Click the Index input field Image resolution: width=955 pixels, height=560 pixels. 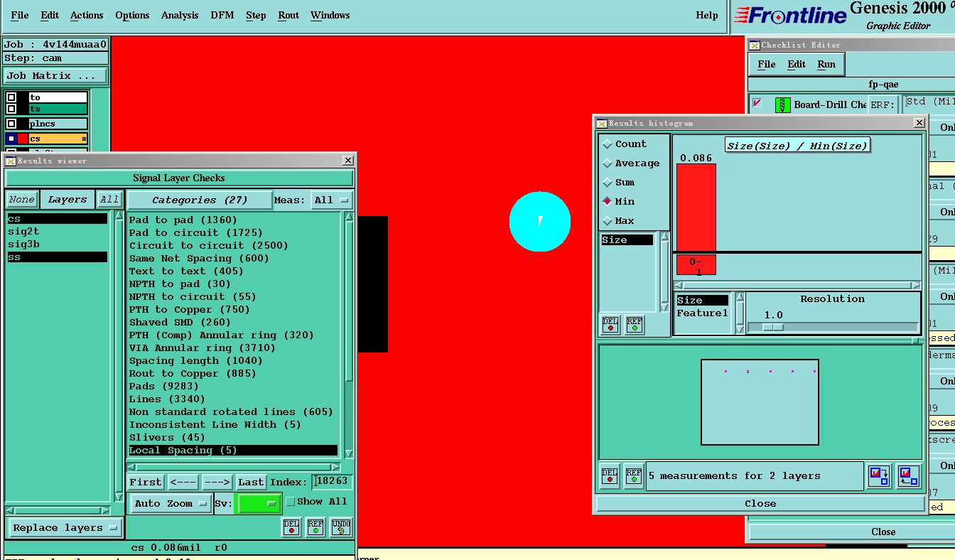click(x=333, y=483)
